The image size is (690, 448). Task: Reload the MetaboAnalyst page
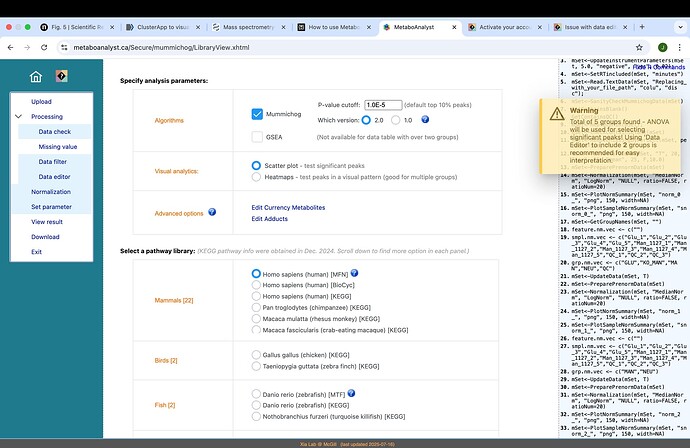tap(44, 47)
